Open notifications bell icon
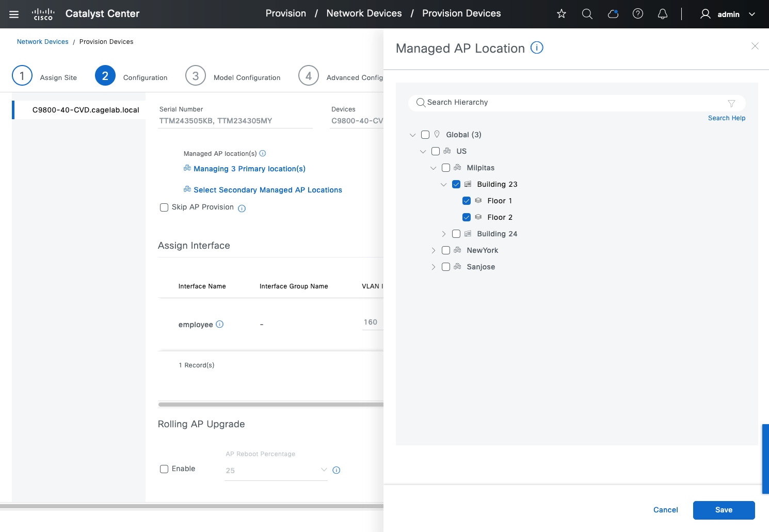Viewport: 769px width, 532px height. click(663, 14)
